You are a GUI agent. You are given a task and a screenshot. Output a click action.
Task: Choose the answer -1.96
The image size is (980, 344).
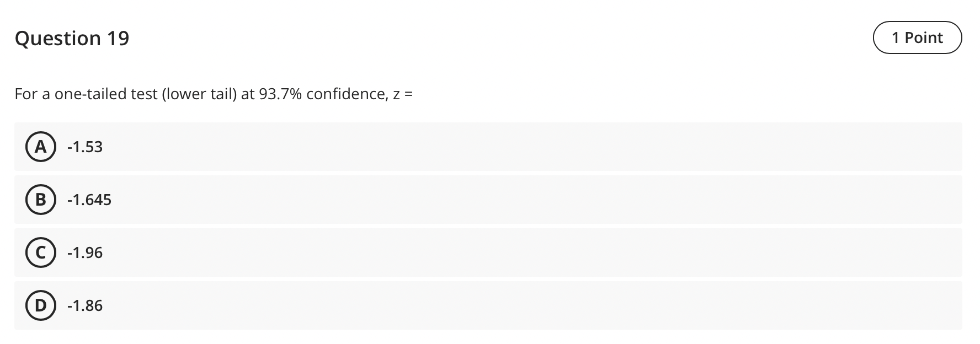coord(84,252)
